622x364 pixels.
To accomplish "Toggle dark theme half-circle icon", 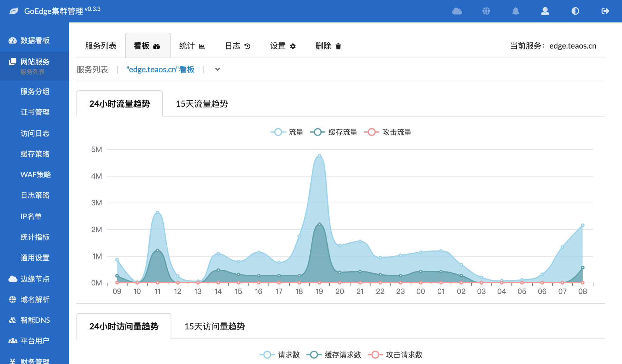I will (575, 11).
